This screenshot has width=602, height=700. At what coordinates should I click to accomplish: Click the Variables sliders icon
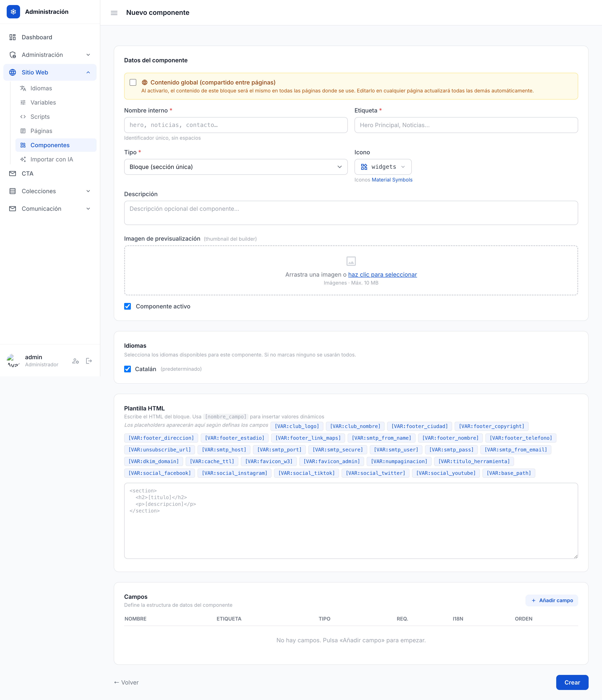pos(23,102)
